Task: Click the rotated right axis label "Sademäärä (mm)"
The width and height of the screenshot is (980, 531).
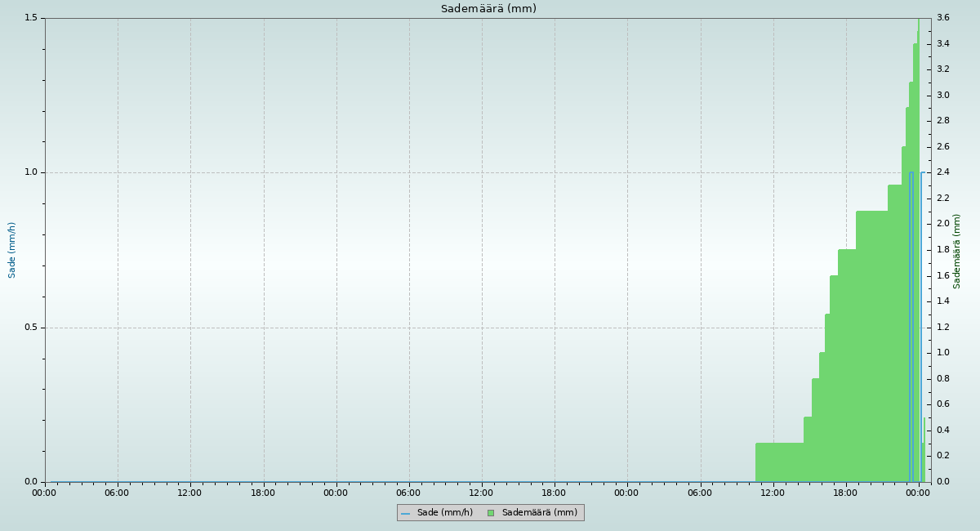Action: [957, 251]
